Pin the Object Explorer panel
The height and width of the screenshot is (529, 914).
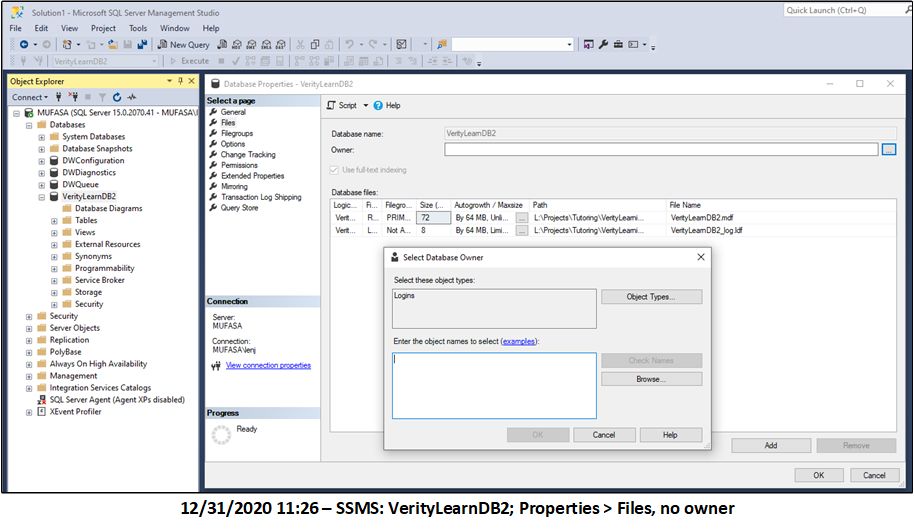(181, 81)
